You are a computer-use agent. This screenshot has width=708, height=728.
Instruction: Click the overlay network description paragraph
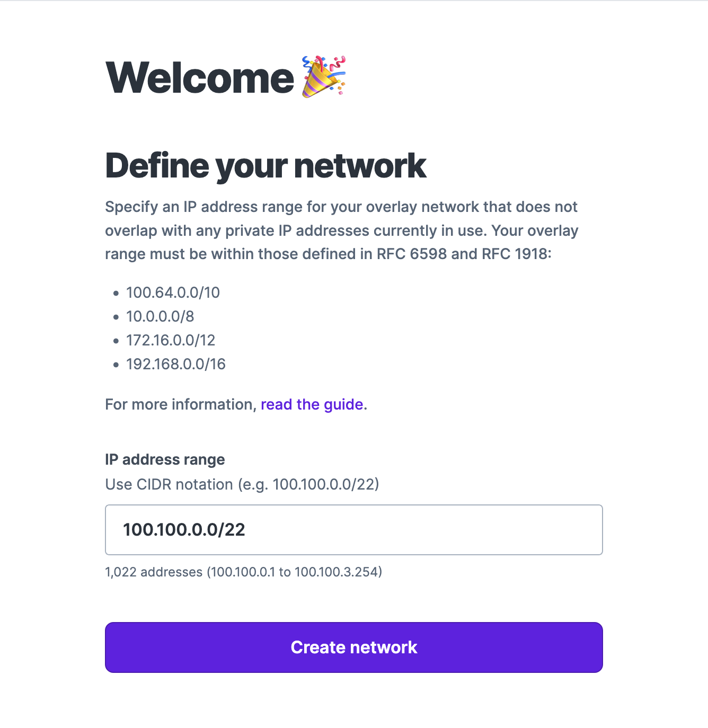pos(342,230)
